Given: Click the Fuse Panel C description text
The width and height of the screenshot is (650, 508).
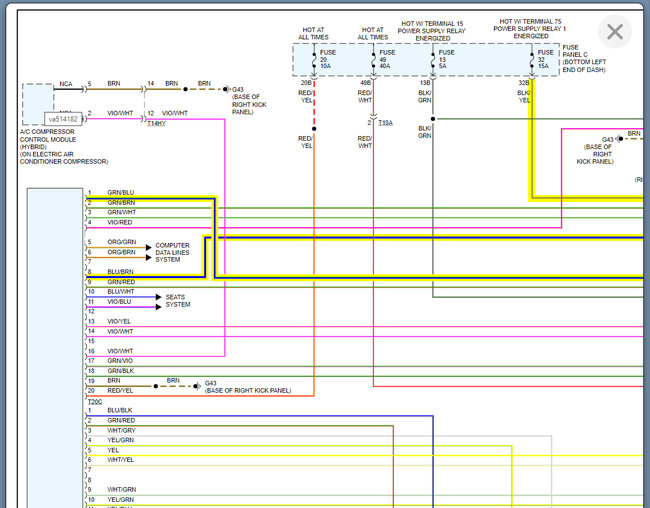Looking at the screenshot, I should [x=584, y=60].
